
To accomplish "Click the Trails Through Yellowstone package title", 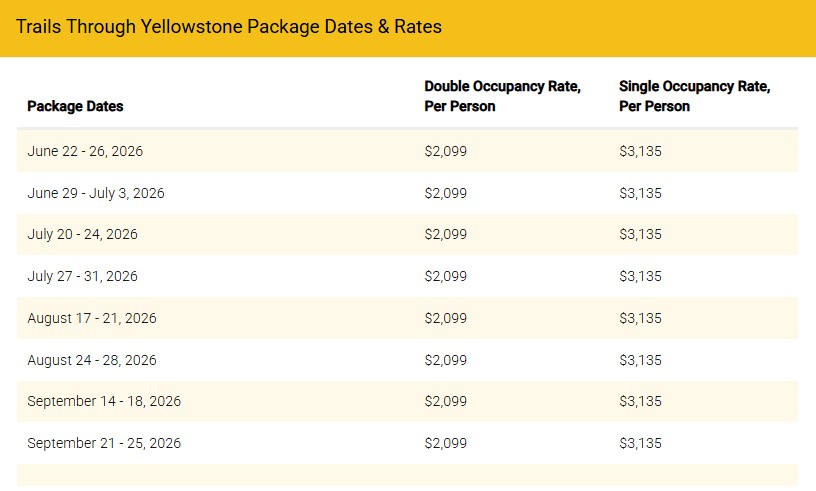I will pos(229,27).
